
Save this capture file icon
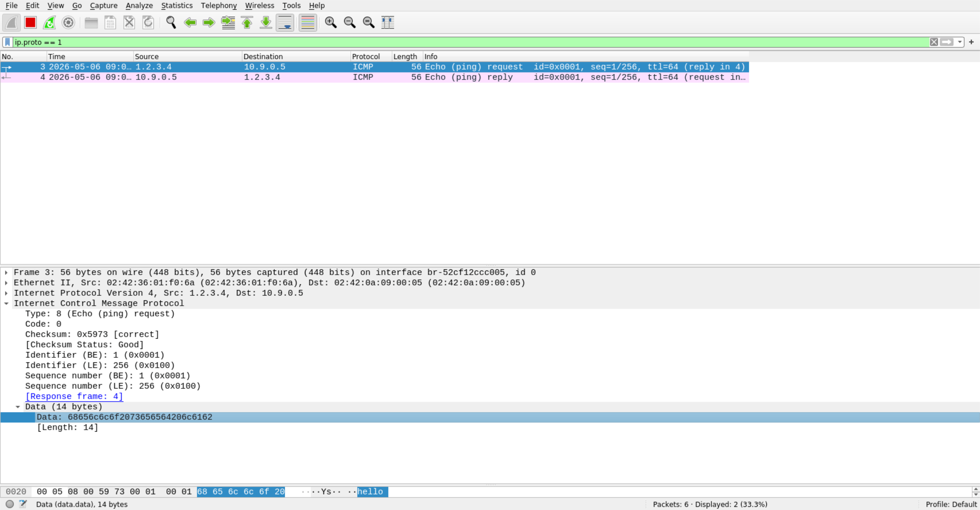(110, 23)
